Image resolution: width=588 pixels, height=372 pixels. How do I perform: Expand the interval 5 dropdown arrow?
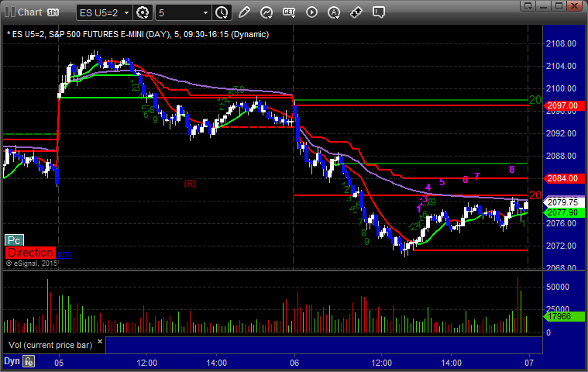205,12
